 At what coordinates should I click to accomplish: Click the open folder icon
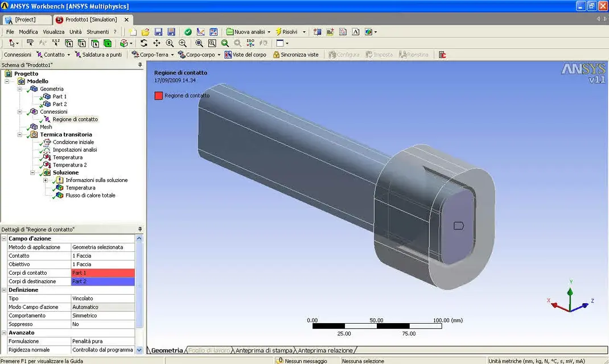click(x=145, y=32)
